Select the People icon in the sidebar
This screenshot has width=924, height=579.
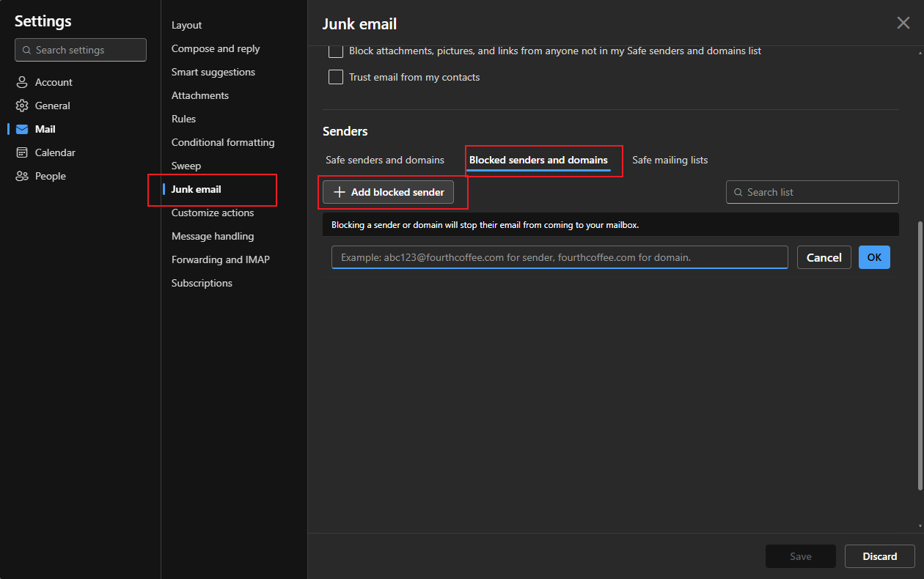21,175
